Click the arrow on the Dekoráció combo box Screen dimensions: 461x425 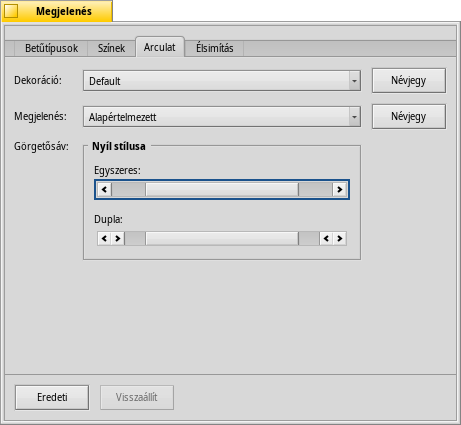(354, 81)
